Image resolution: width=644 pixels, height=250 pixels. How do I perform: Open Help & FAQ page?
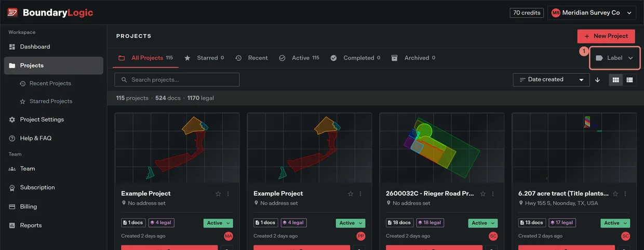[53, 138]
